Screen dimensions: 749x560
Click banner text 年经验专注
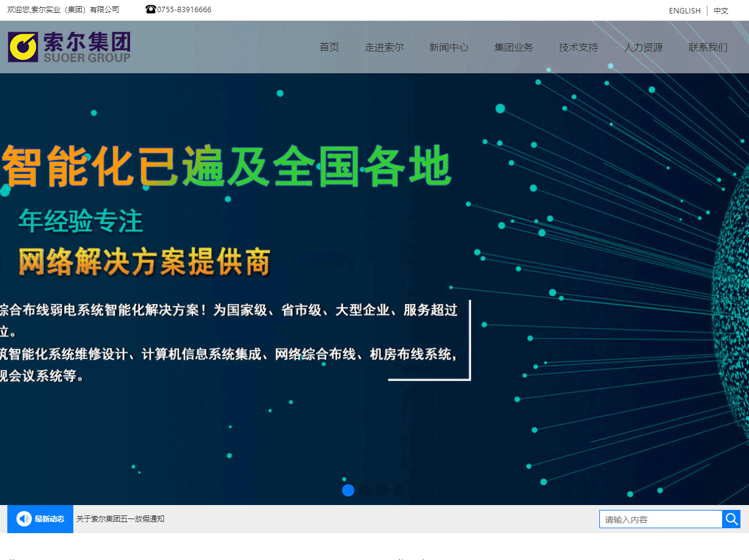pyautogui.click(x=81, y=221)
